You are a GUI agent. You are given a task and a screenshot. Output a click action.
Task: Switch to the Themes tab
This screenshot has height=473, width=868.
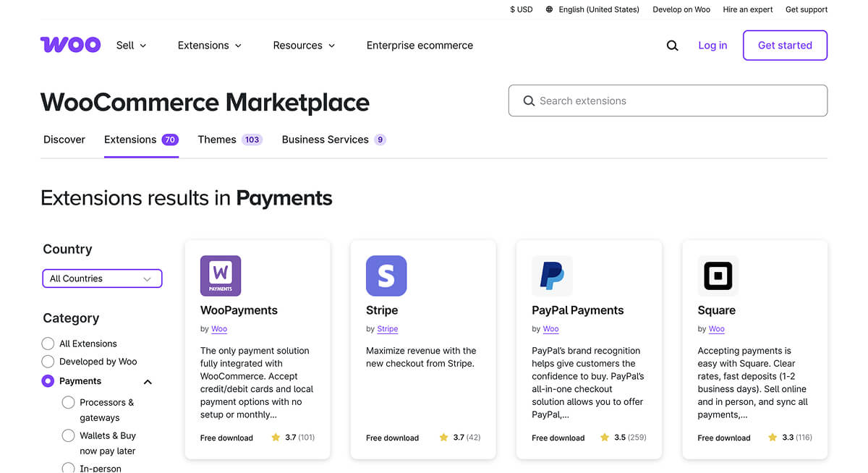(229, 140)
